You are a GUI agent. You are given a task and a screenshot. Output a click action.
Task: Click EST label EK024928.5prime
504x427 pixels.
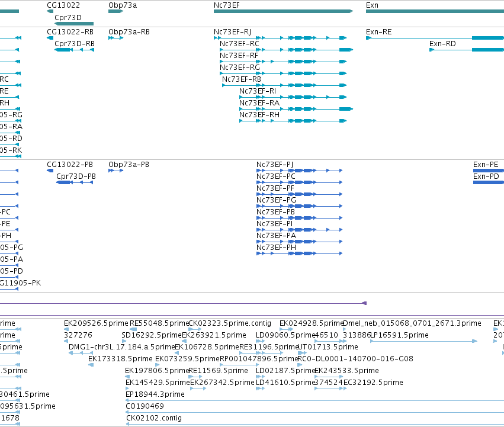click(x=312, y=323)
